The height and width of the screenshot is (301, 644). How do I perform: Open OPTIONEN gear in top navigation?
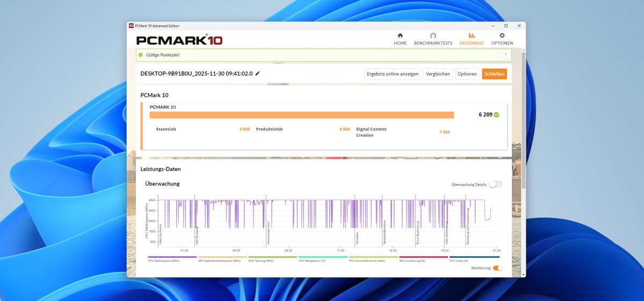502,39
